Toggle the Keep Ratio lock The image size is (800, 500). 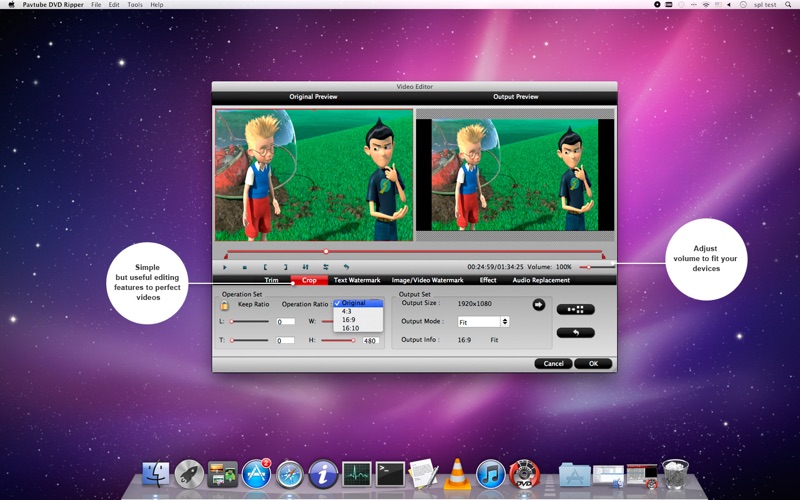[x=225, y=305]
